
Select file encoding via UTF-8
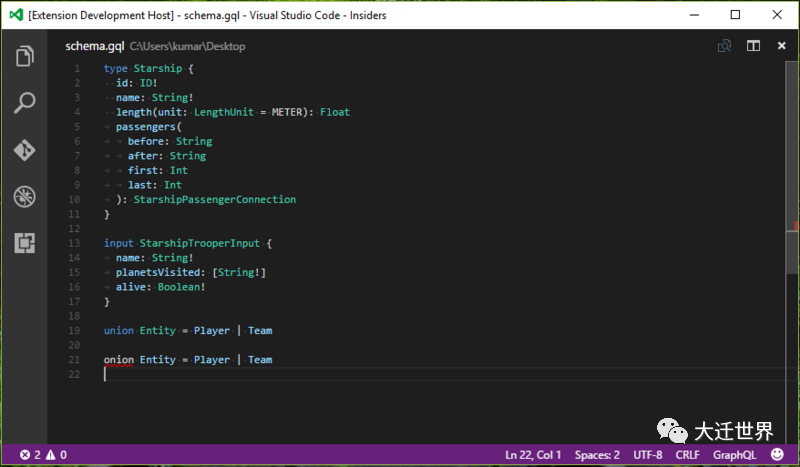coord(646,455)
